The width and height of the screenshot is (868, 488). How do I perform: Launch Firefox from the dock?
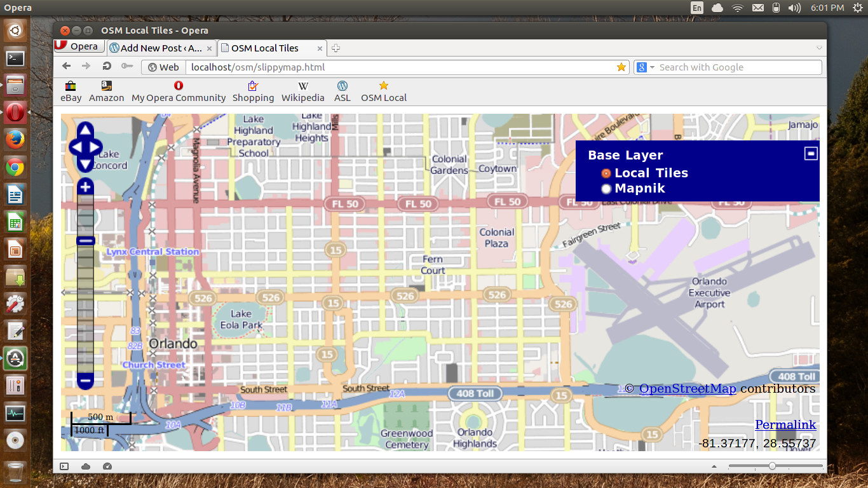15,140
